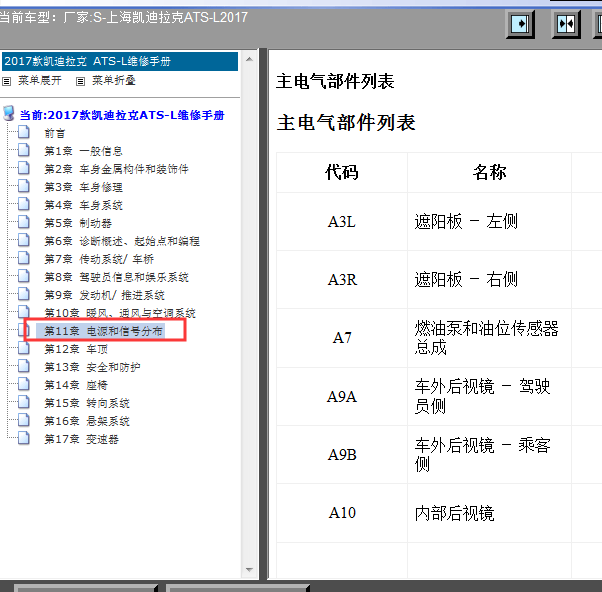Open 第17章 变速器
The width and height of the screenshot is (602, 592).
pyautogui.click(x=81, y=440)
